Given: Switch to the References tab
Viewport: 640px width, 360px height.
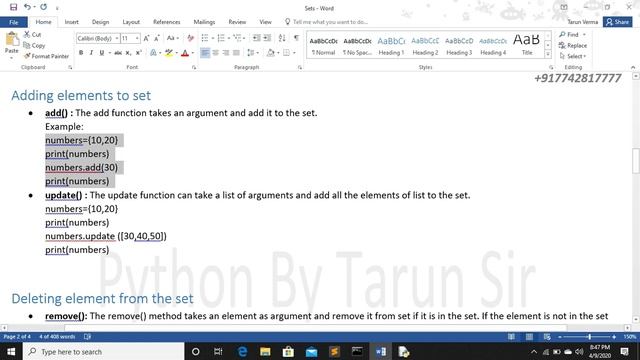Looking at the screenshot, I should pyautogui.click(x=167, y=22).
